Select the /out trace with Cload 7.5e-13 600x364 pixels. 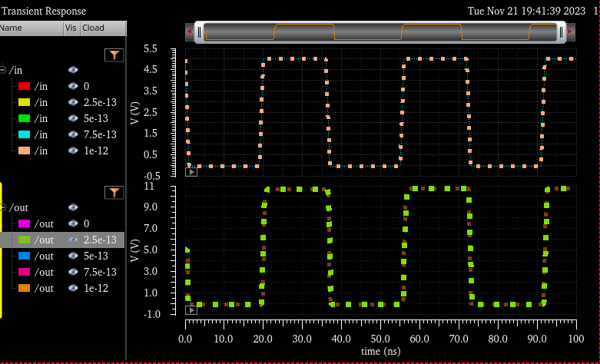click(45, 272)
